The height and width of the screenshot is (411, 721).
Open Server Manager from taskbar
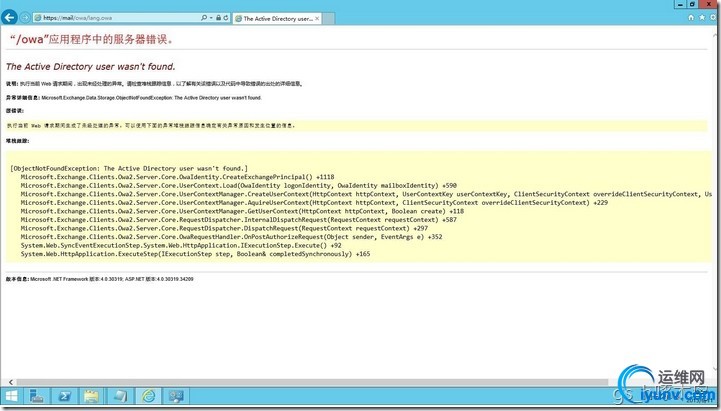tap(37, 396)
